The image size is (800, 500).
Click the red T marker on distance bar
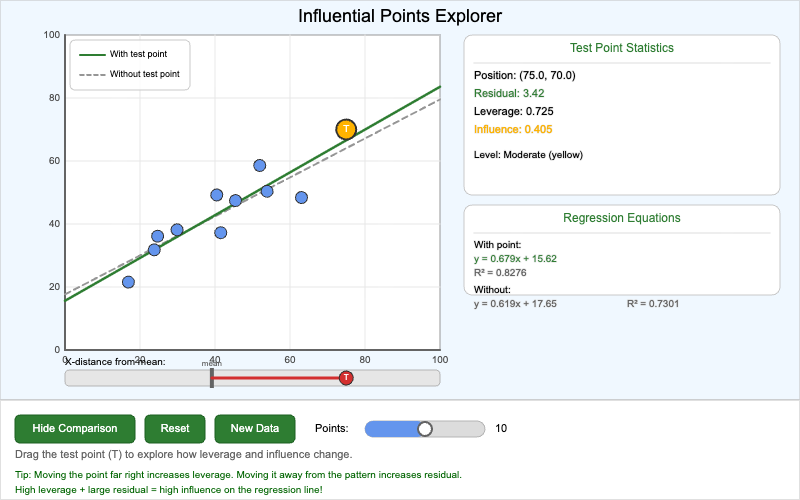click(346, 378)
